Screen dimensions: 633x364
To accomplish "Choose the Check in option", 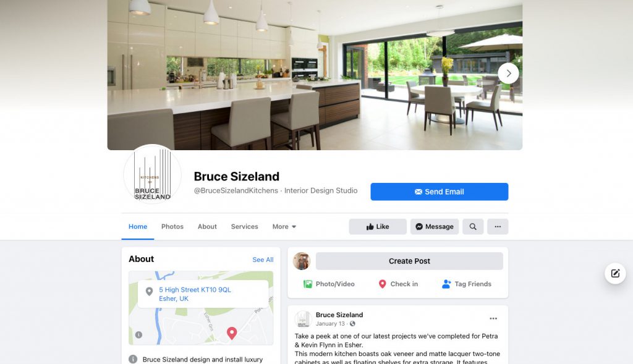I will (398, 284).
